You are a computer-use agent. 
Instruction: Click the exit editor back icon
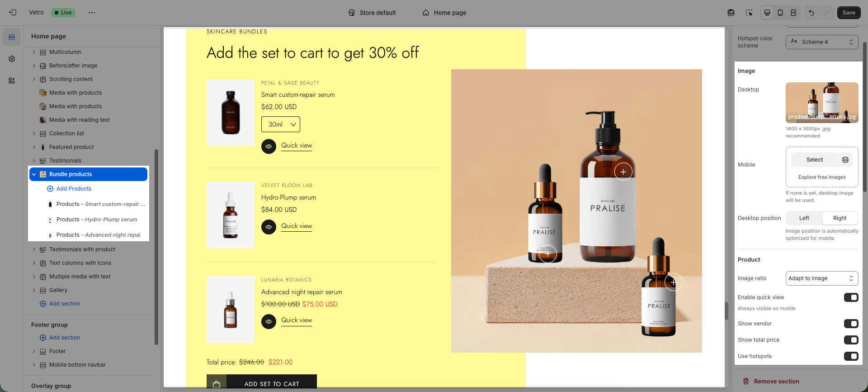point(13,13)
